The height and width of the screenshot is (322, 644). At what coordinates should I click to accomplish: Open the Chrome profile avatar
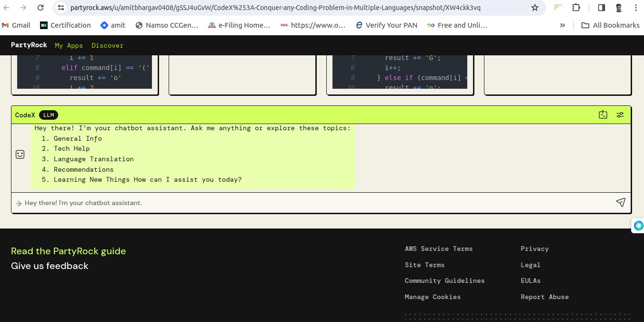(x=618, y=8)
